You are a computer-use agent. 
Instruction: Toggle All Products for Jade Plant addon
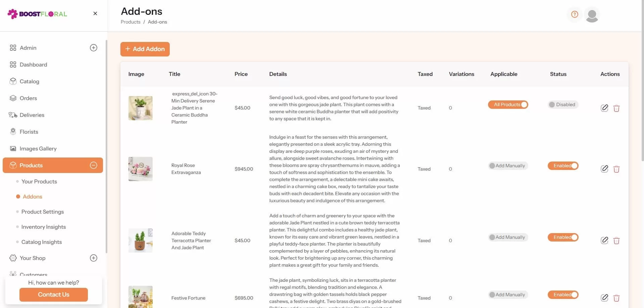(508, 104)
